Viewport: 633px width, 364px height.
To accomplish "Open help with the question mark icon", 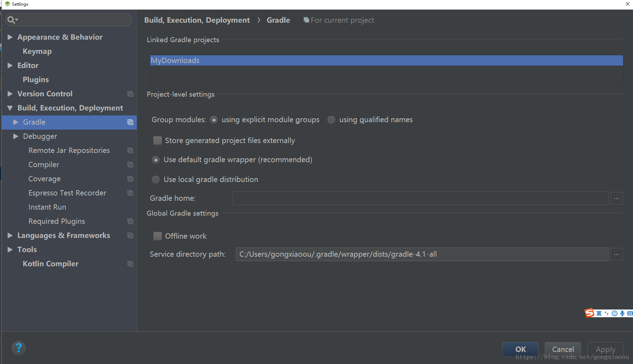I will point(19,348).
